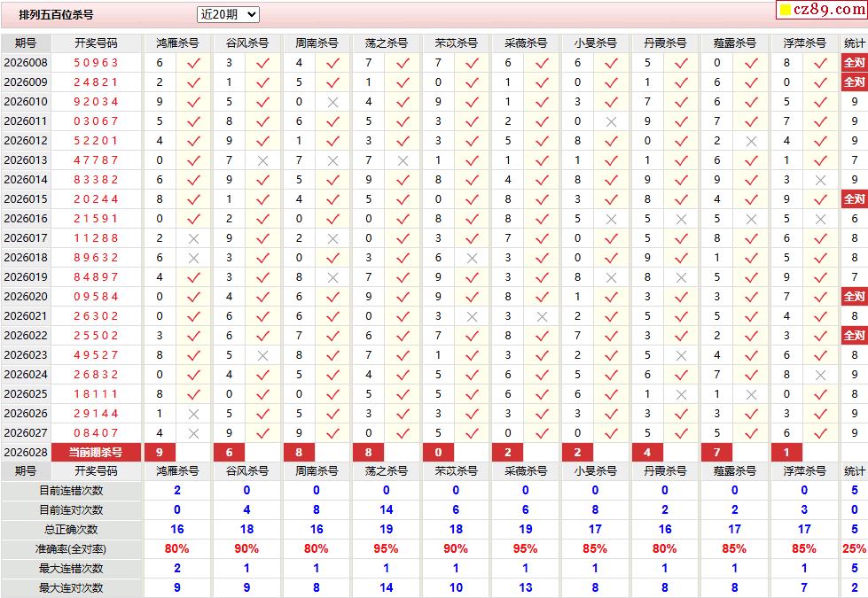Select draw number 4 7 7 8 7
This screenshot has width=868, height=598.
pyautogui.click(x=96, y=160)
